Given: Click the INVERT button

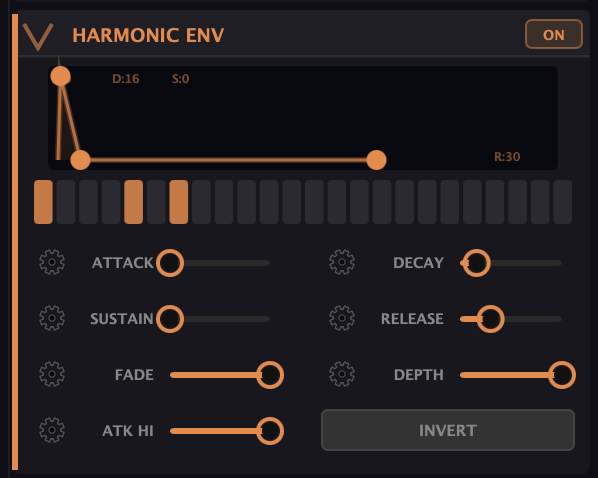Looking at the screenshot, I should coord(448,430).
